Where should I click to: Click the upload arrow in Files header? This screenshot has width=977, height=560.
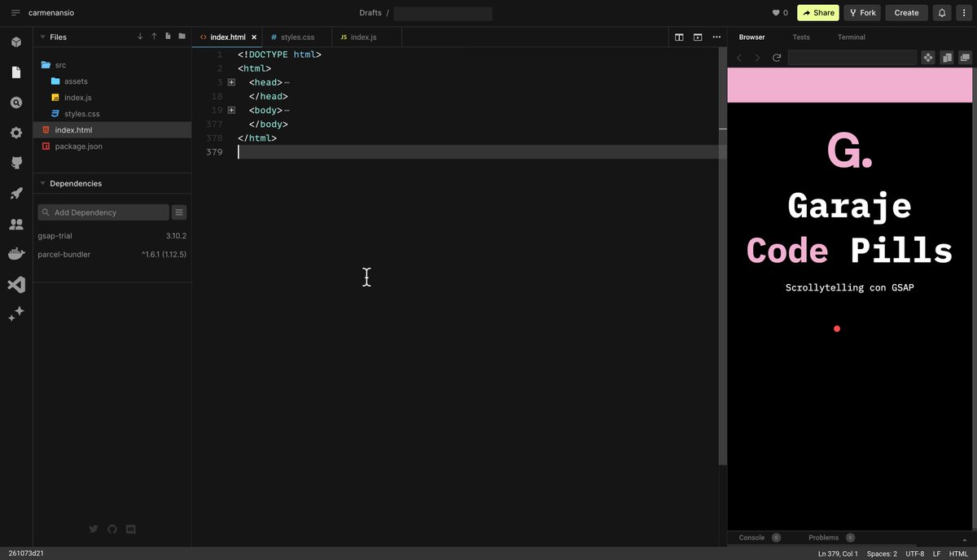pyautogui.click(x=154, y=37)
